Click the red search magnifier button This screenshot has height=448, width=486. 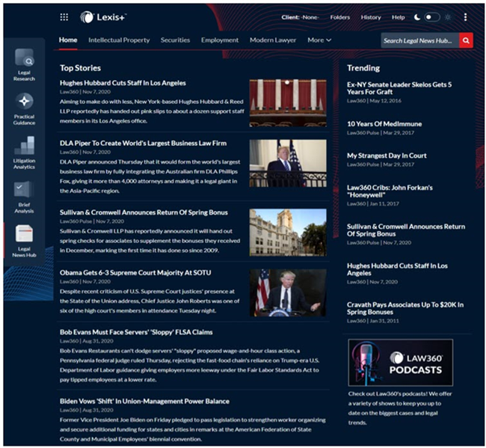[466, 40]
